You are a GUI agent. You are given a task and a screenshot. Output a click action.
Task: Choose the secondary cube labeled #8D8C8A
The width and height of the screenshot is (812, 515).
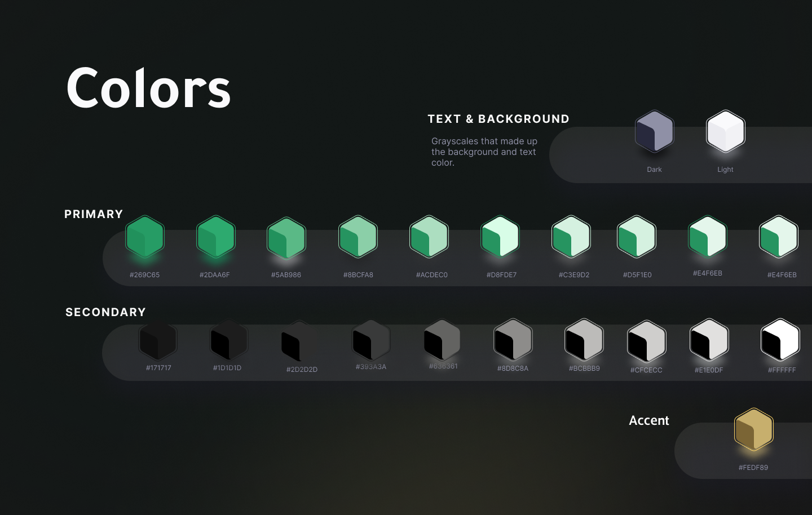coord(513,340)
